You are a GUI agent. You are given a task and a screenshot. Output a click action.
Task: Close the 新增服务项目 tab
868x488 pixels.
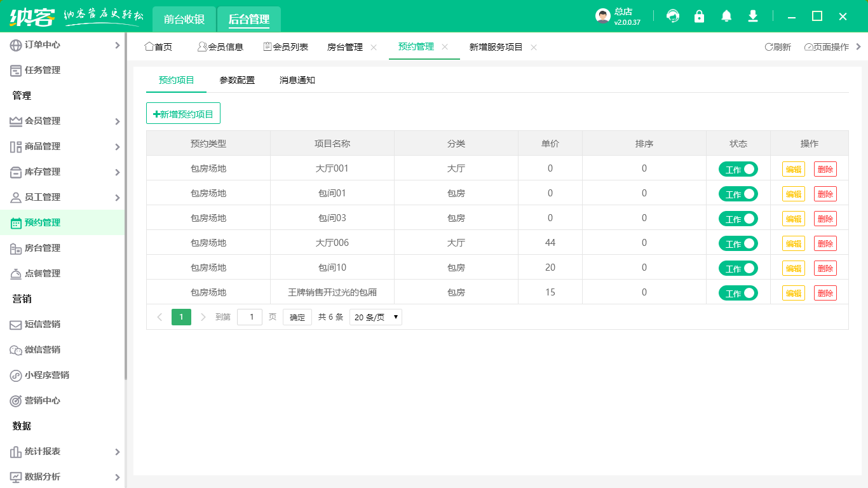point(534,47)
